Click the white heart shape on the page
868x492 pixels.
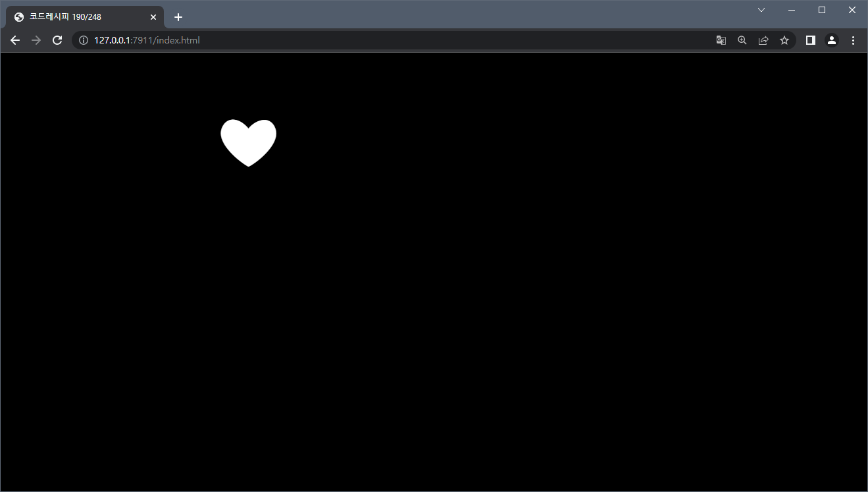[x=248, y=142]
